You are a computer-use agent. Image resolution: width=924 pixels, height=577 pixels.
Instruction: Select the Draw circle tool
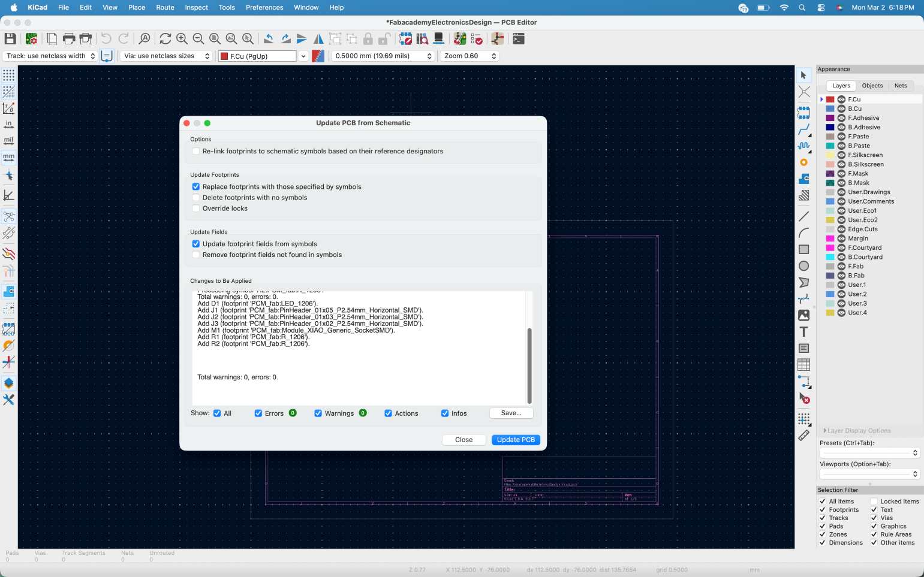pyautogui.click(x=803, y=266)
